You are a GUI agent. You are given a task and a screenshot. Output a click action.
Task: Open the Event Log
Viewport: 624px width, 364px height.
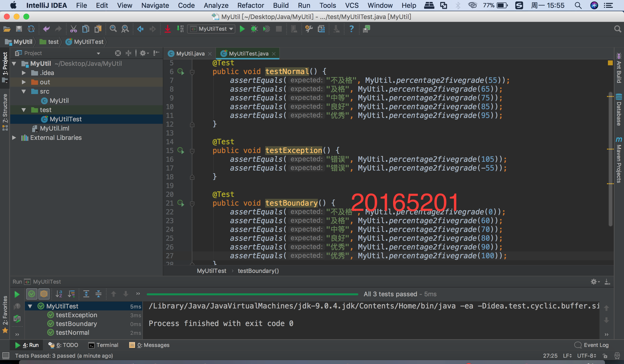click(591, 345)
